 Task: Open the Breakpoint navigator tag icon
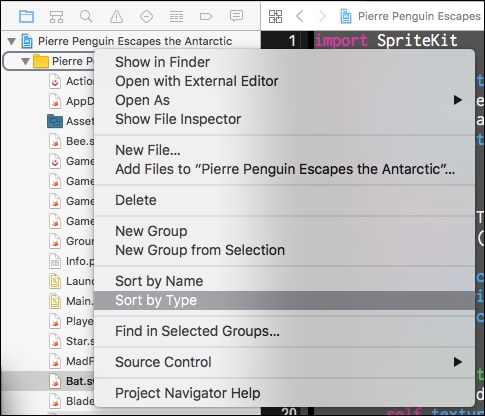[206, 16]
